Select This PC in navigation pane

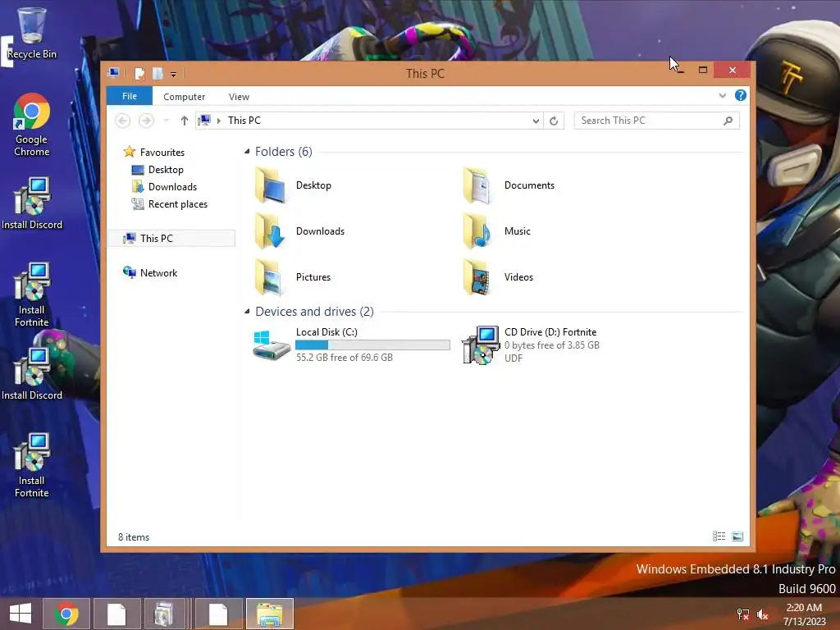171,239
